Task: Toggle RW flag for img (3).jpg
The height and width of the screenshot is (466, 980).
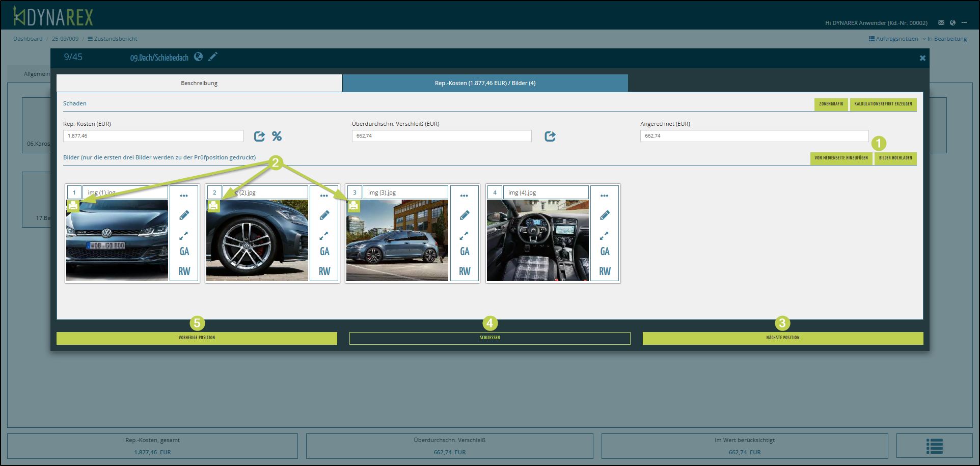Action: (465, 271)
